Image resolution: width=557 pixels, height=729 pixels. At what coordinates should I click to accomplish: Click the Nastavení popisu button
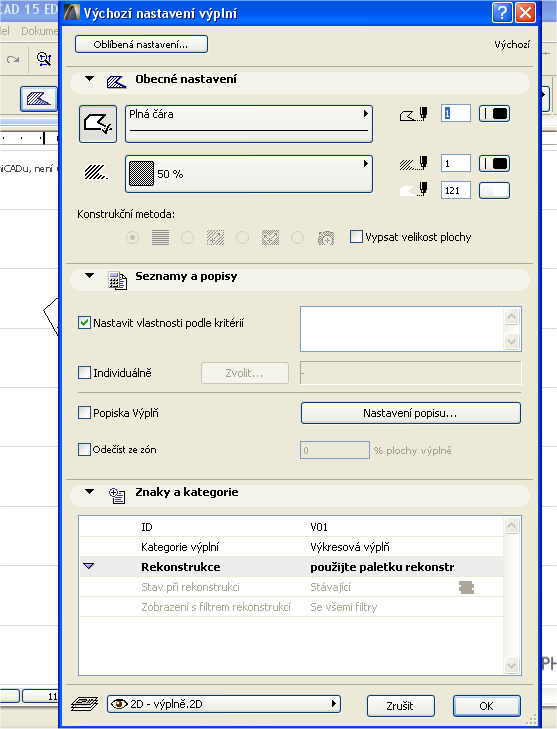coord(411,413)
